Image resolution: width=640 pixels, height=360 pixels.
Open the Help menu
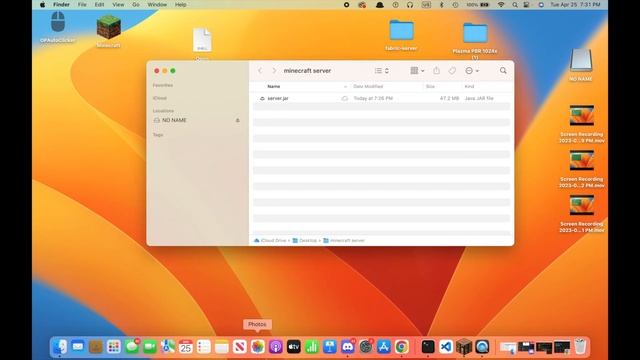[180, 4]
